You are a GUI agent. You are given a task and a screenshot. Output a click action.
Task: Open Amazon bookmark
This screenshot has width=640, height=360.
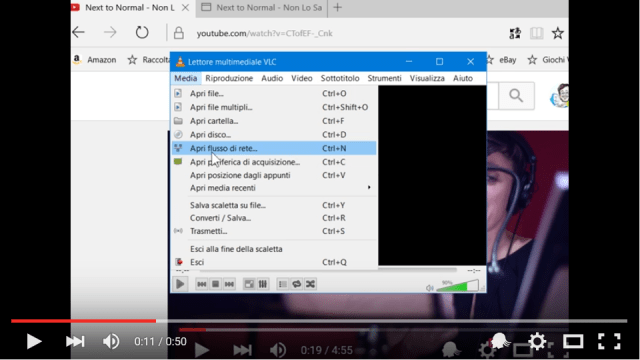click(95, 60)
